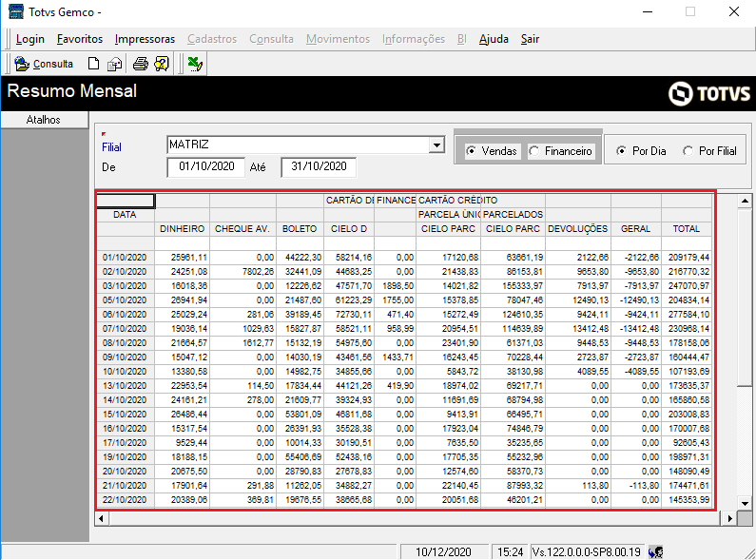Open the Login menu
Viewport: 756px width, 560px height.
coord(29,39)
